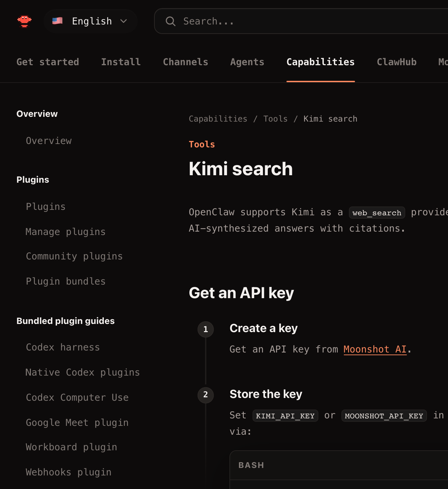Image resolution: width=448 pixels, height=489 pixels.
Task: Open the Get started tab
Action: point(48,62)
